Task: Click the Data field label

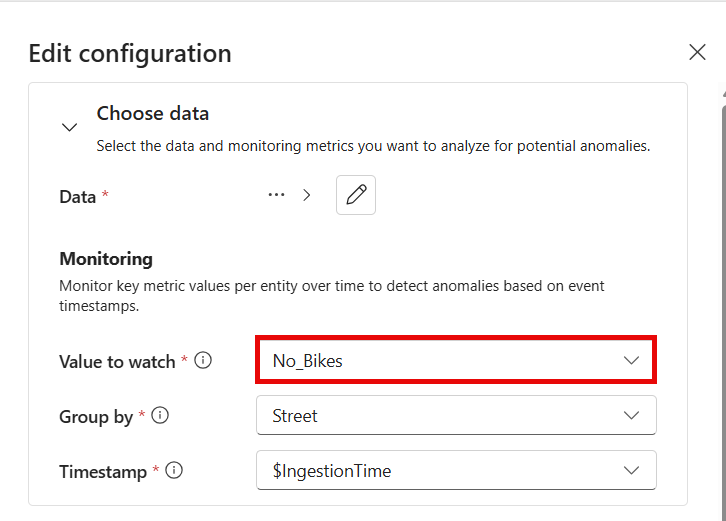Action: point(77,197)
